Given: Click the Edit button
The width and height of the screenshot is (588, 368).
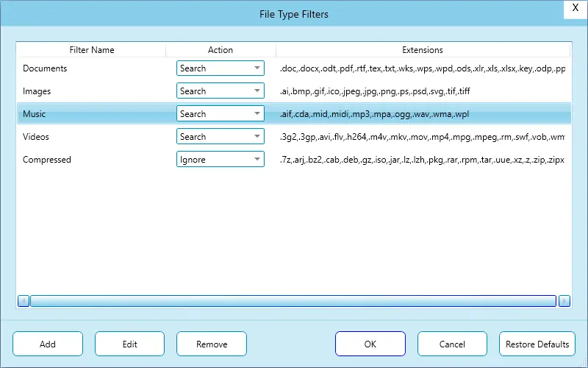Looking at the screenshot, I should (130, 344).
